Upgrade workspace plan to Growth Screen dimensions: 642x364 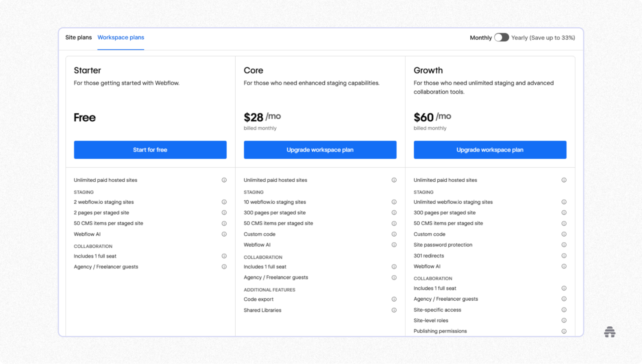[x=490, y=150]
